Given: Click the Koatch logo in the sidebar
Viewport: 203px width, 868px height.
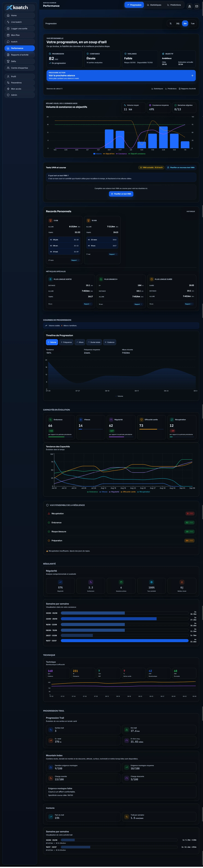Looking at the screenshot, I should coord(17,7).
